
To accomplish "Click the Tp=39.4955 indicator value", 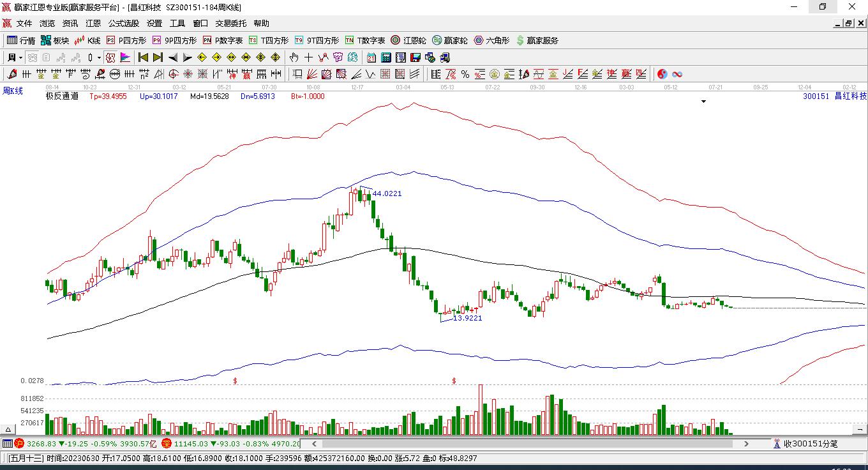I will point(108,96).
